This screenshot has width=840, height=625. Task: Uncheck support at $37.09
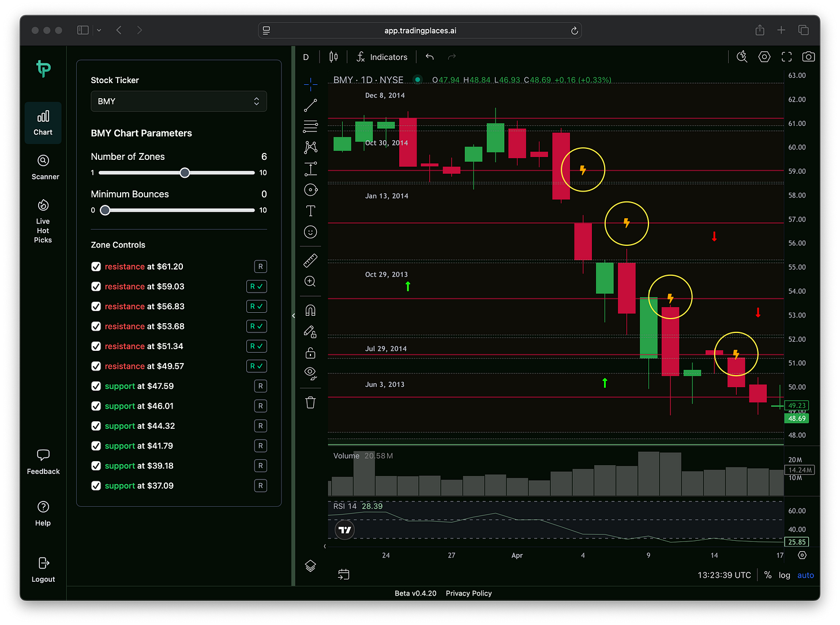click(96, 485)
